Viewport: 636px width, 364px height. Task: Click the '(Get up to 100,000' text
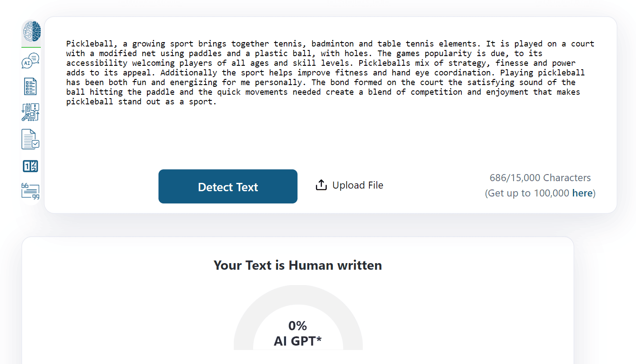click(x=527, y=193)
